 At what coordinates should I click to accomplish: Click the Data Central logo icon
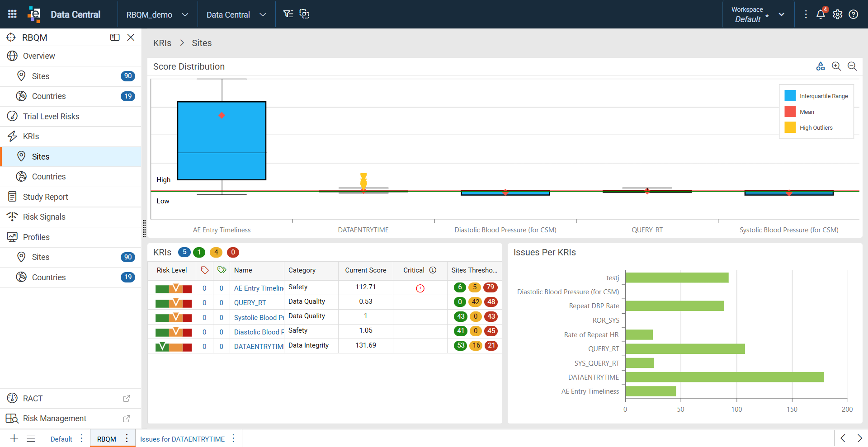(x=34, y=14)
